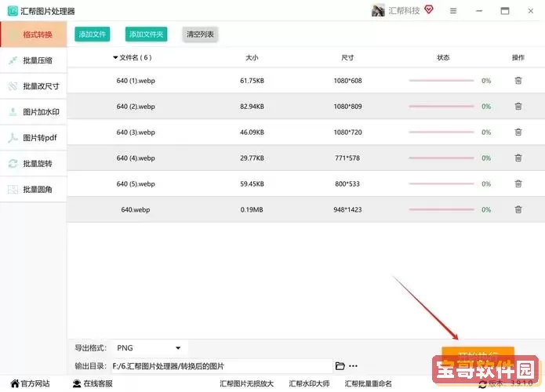Click the 大小 column header
The width and height of the screenshot is (545, 392).
252,58
